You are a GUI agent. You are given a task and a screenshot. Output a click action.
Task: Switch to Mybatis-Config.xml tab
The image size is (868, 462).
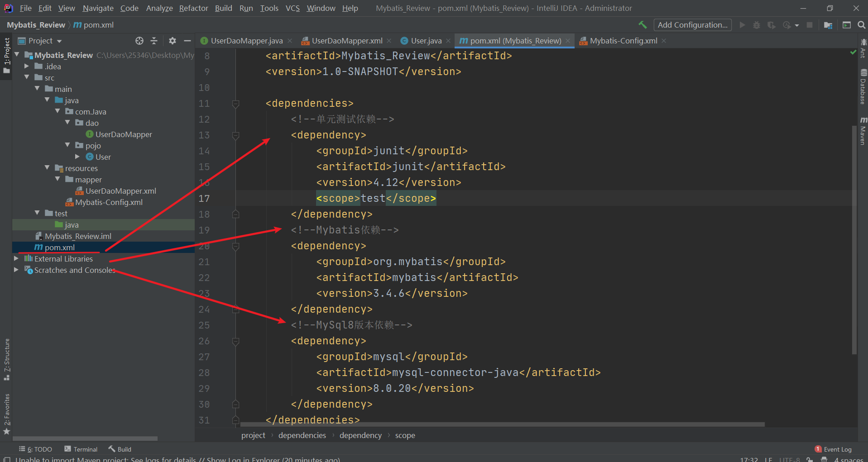point(623,41)
